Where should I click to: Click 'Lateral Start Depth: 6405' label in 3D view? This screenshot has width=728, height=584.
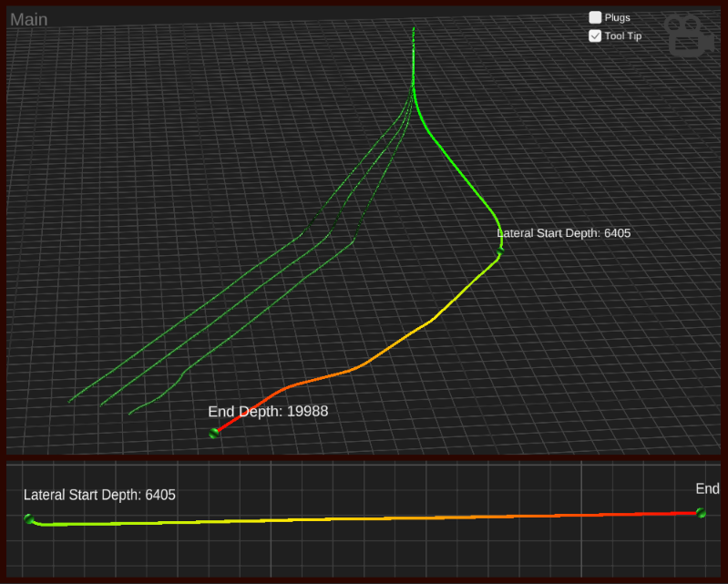(x=564, y=233)
